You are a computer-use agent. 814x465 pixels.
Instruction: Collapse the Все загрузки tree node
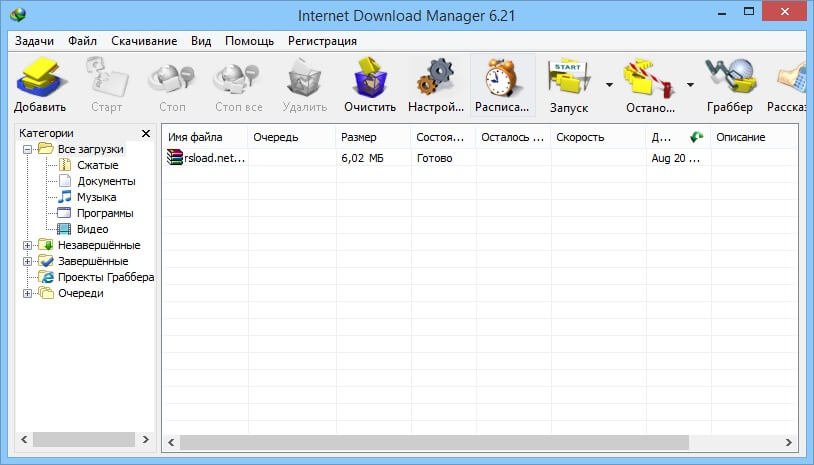click(28, 149)
